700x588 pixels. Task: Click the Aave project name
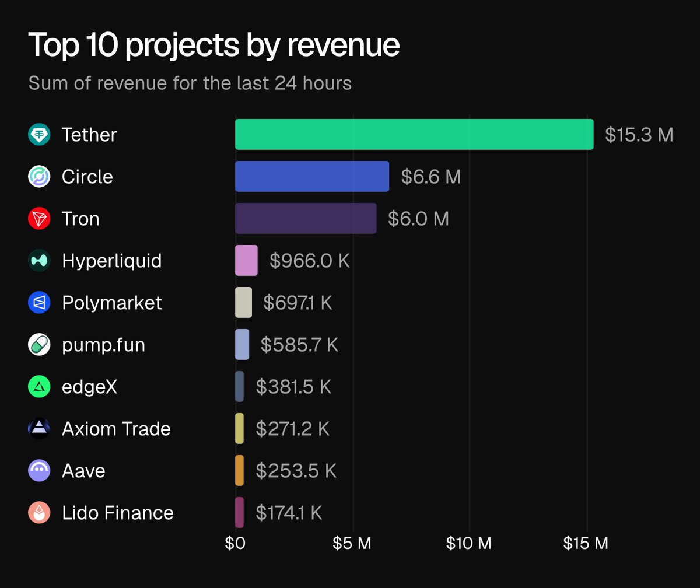(83, 471)
